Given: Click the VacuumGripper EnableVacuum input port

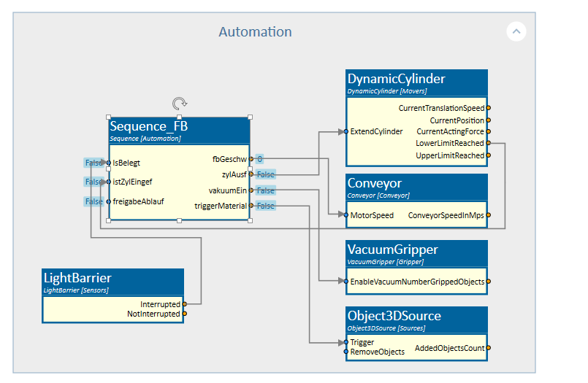Looking at the screenshot, I should pyautogui.click(x=346, y=281).
